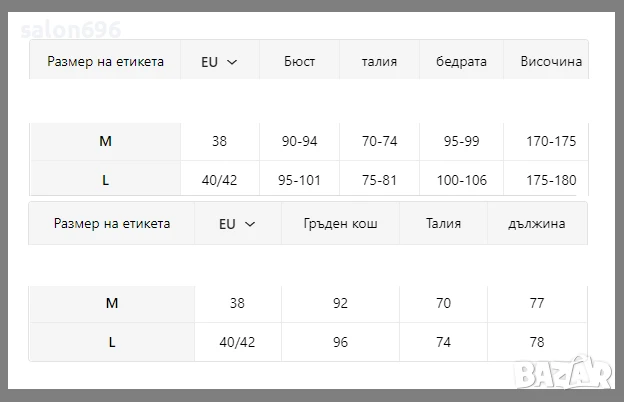Click the 100-106 hips cell
Screen dimensions: 624x402
pos(461,180)
